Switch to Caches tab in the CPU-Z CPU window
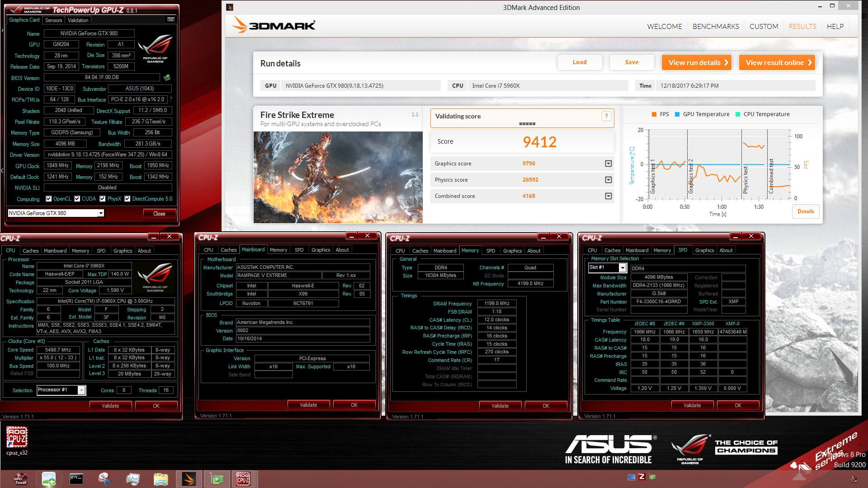868x488 pixels. point(30,251)
